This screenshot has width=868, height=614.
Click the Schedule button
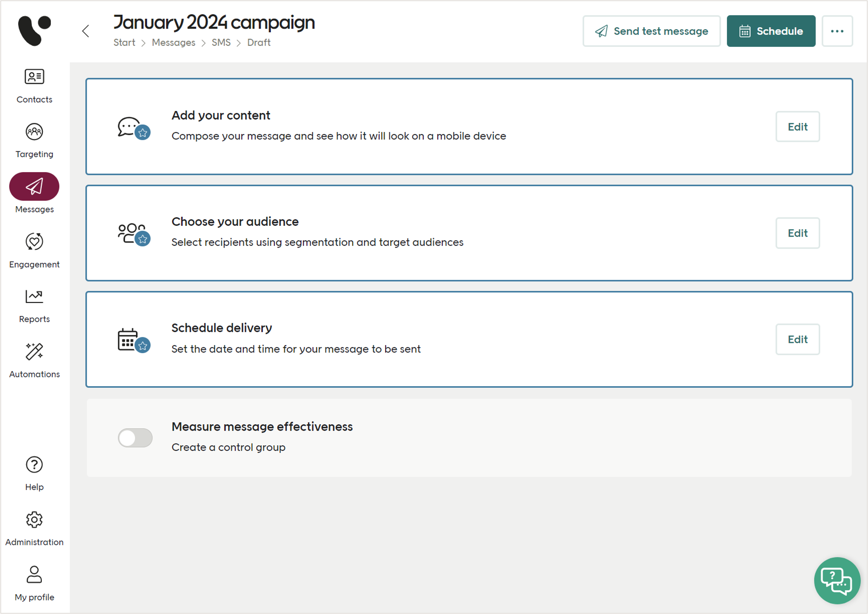771,31
